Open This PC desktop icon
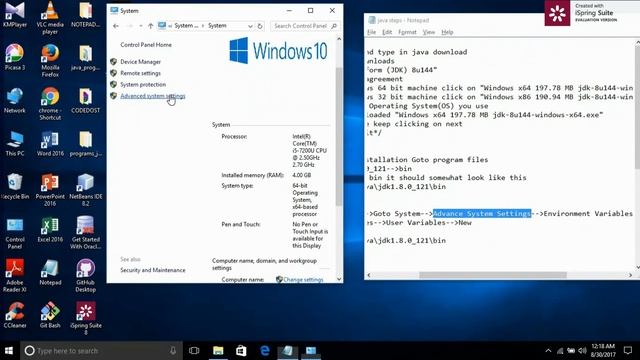Image resolution: width=640 pixels, height=360 pixels. tap(15, 144)
